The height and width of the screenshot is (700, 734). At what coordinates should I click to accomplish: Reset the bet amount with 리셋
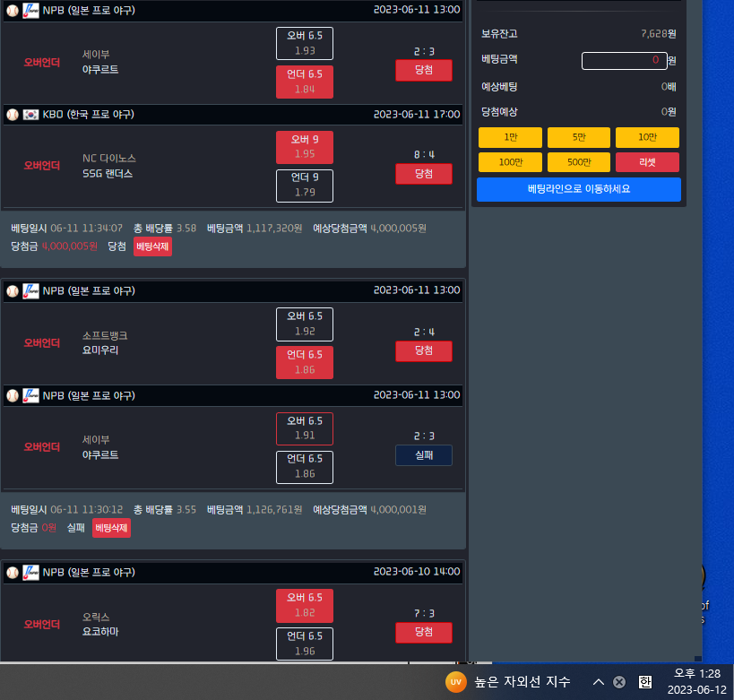(x=647, y=162)
